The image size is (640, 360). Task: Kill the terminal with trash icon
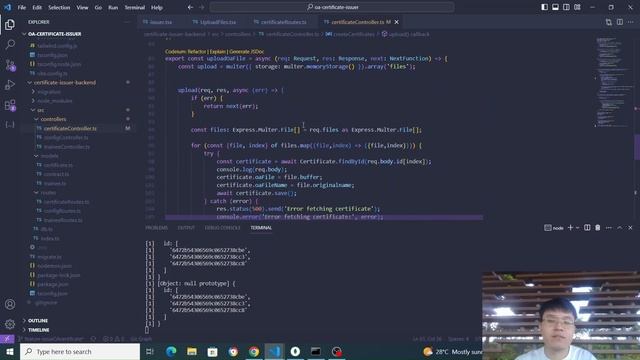click(x=598, y=228)
